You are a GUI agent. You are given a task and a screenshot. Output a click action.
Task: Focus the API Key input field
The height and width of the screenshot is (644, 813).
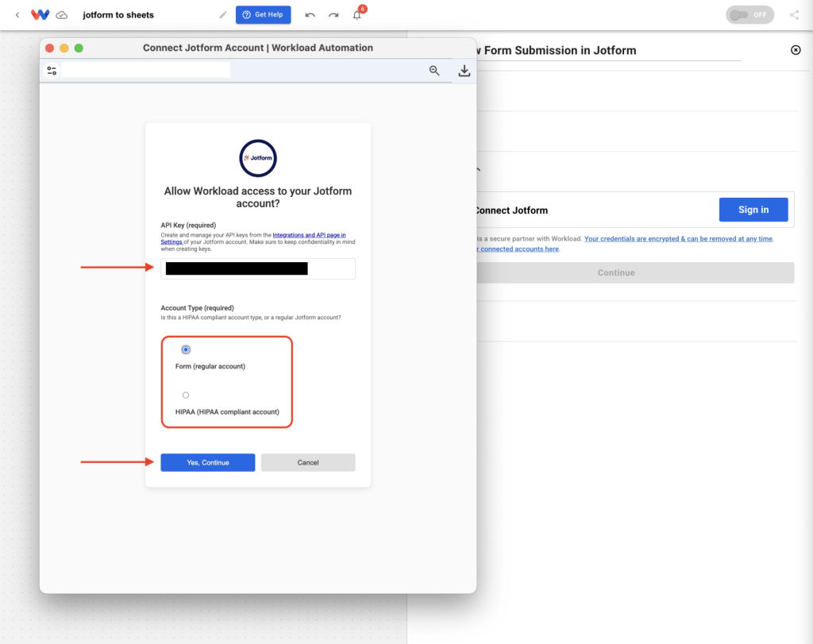258,268
